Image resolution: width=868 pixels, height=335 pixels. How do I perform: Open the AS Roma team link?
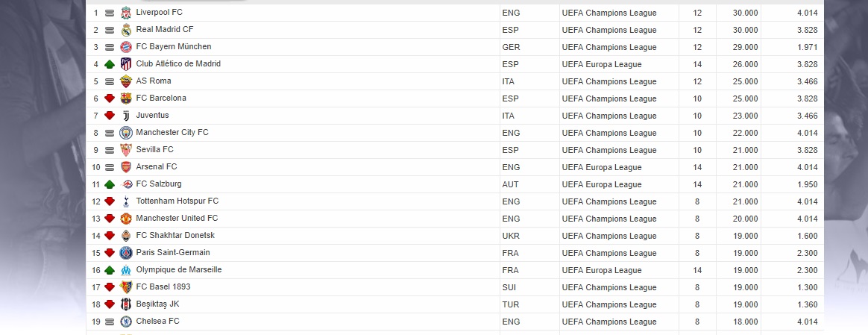tap(154, 81)
